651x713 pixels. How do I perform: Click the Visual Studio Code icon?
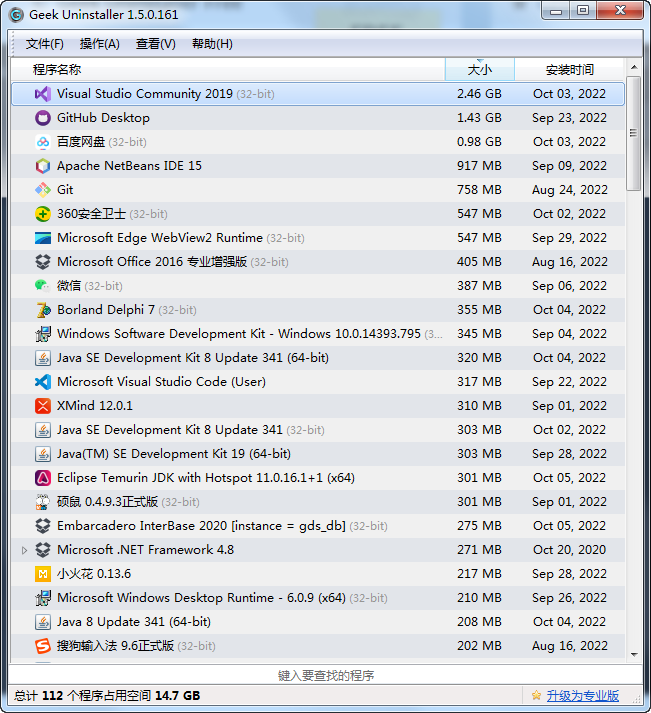(43, 382)
